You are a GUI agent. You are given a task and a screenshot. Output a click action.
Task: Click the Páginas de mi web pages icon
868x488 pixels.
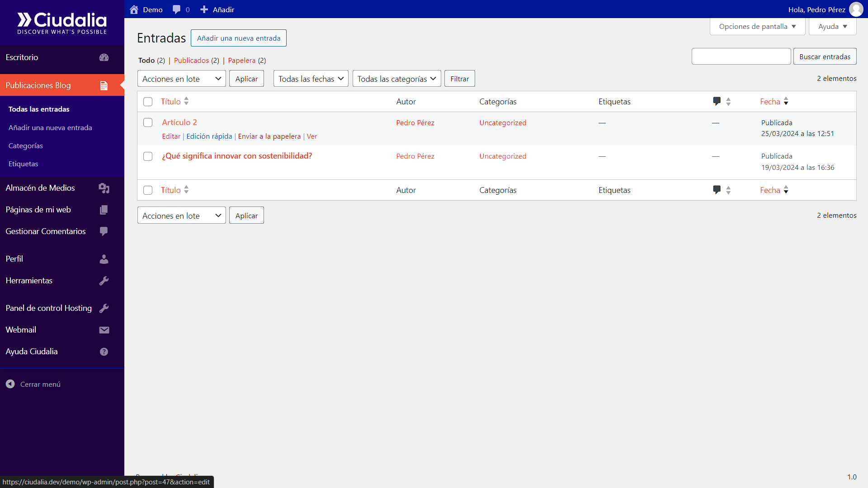(x=104, y=210)
